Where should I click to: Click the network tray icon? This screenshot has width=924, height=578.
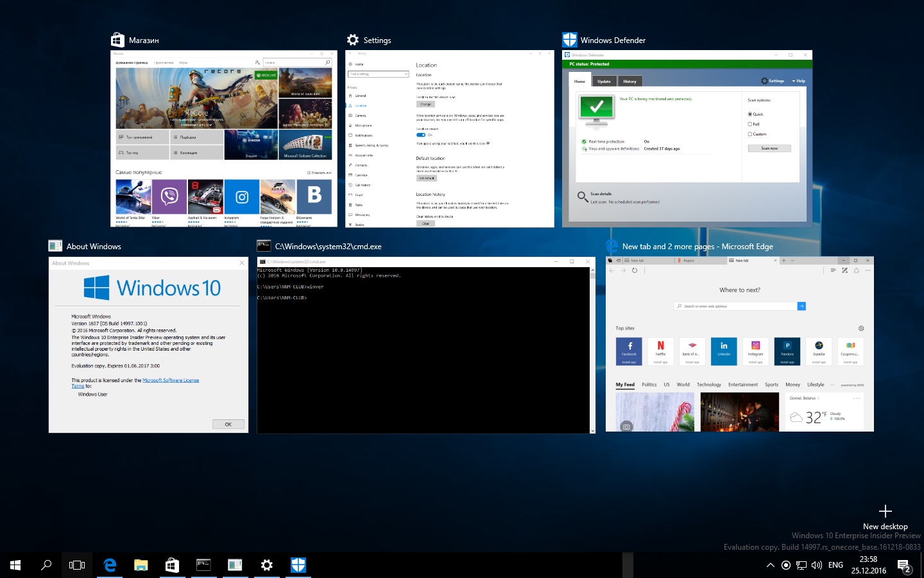click(801, 565)
